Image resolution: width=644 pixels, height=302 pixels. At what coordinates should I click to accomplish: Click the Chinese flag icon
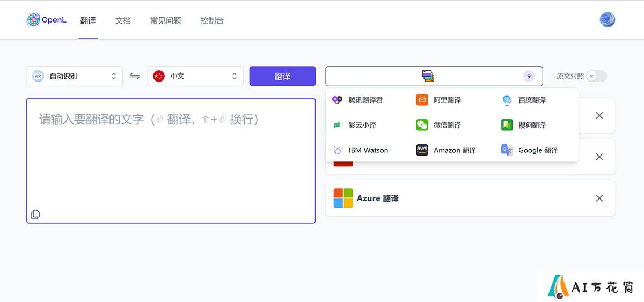click(x=158, y=76)
